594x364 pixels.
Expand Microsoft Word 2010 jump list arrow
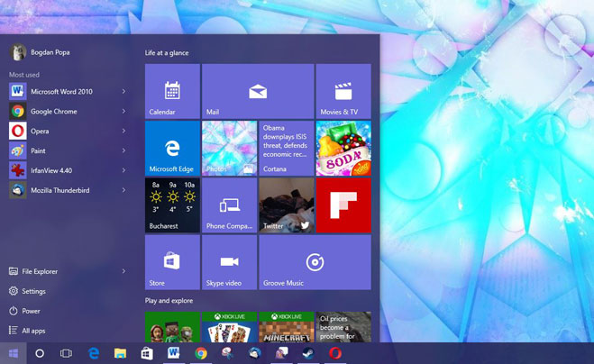(x=123, y=91)
